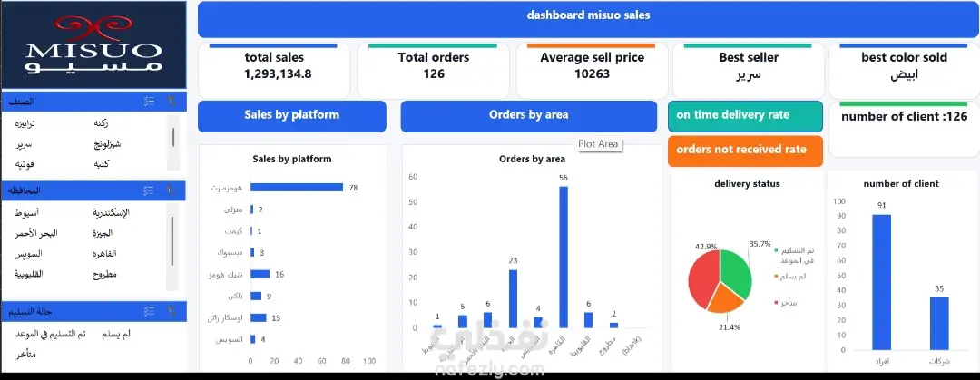Screen dimensions: 980x380
Task: Toggle multi-select in the الصنف slicer
Action: 149,102
